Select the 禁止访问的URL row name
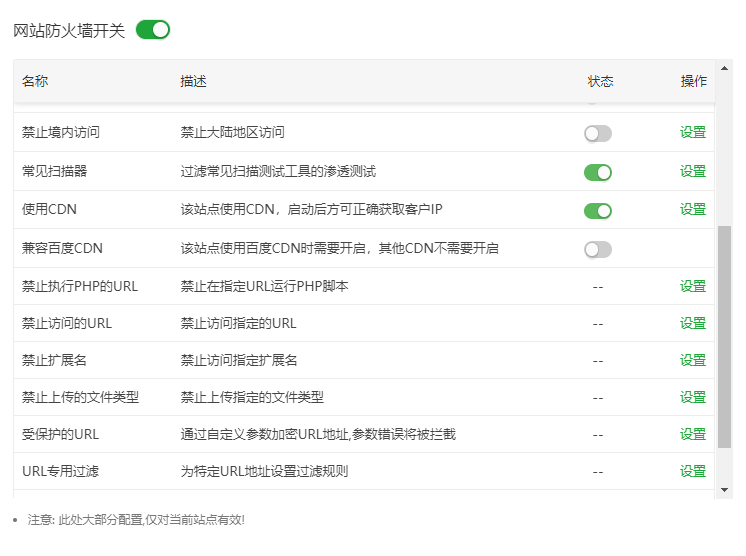This screenshot has width=746, height=556. click(67, 323)
